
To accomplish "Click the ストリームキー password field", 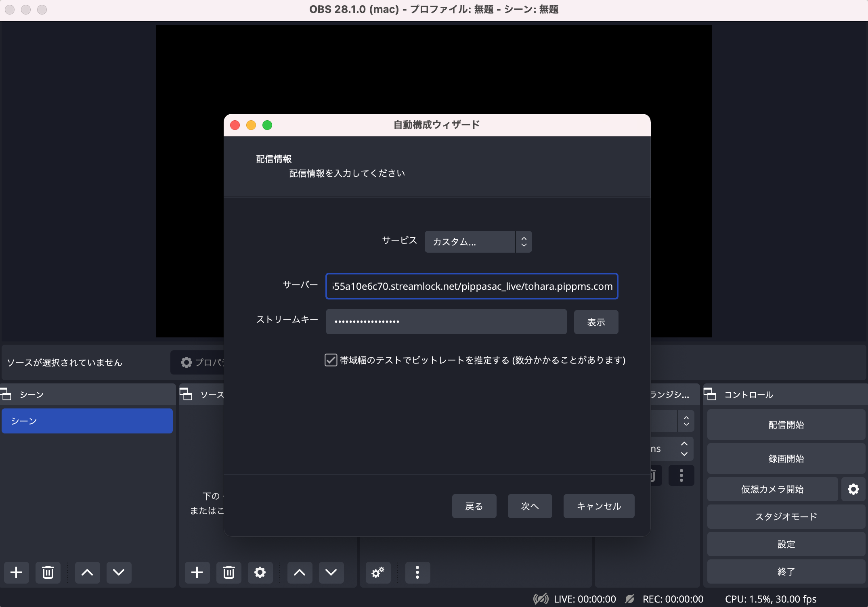I will 446,322.
